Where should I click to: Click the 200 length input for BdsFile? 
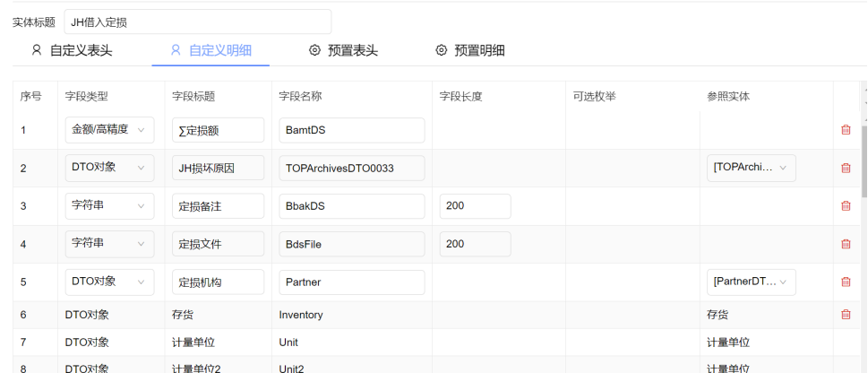click(x=475, y=244)
